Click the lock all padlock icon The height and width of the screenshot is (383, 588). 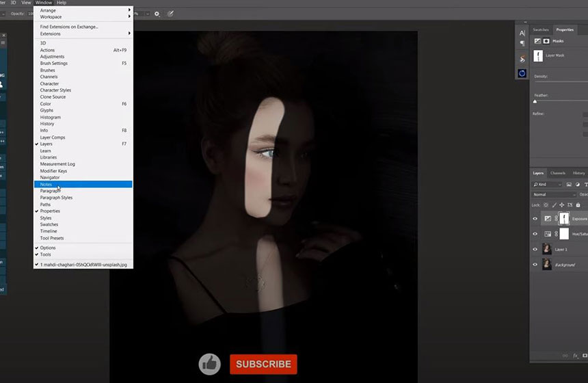578,204
